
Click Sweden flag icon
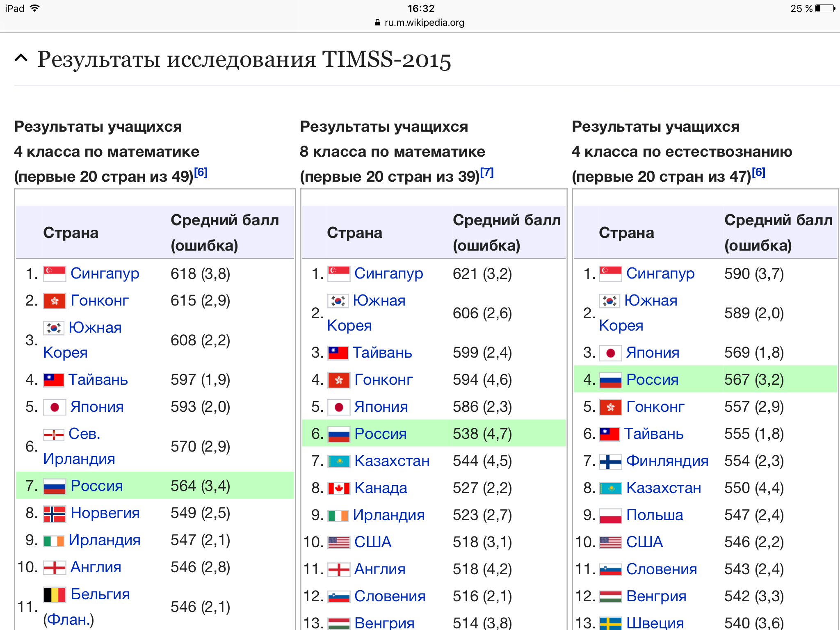coord(610,623)
